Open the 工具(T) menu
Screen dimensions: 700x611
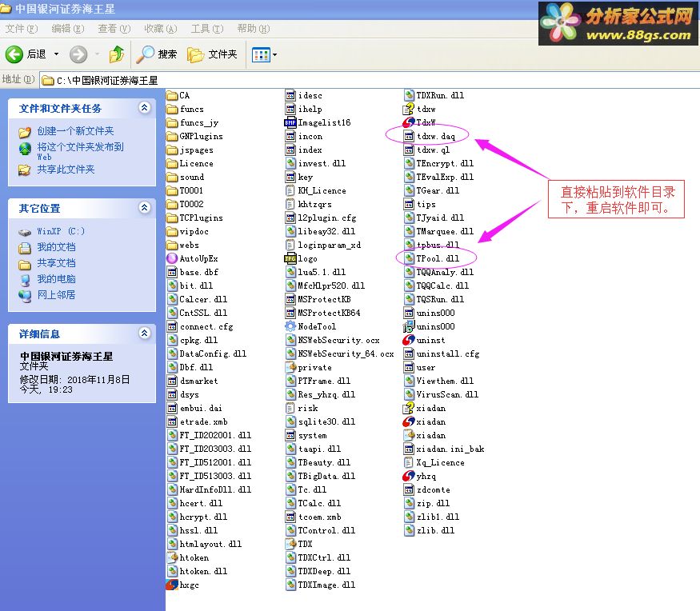pyautogui.click(x=207, y=29)
